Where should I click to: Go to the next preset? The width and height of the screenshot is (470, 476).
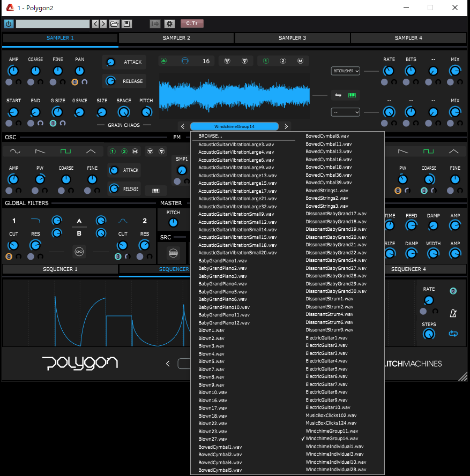point(103,24)
